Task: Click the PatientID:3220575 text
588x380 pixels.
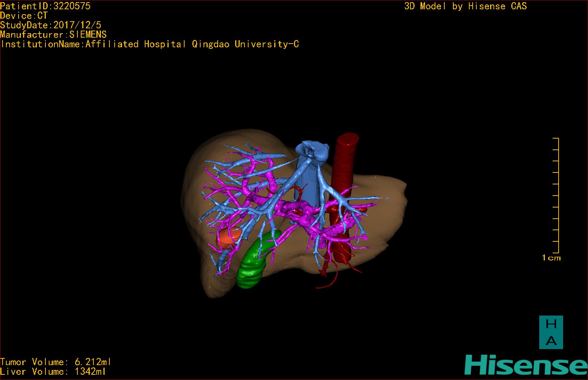Action: tap(45, 6)
